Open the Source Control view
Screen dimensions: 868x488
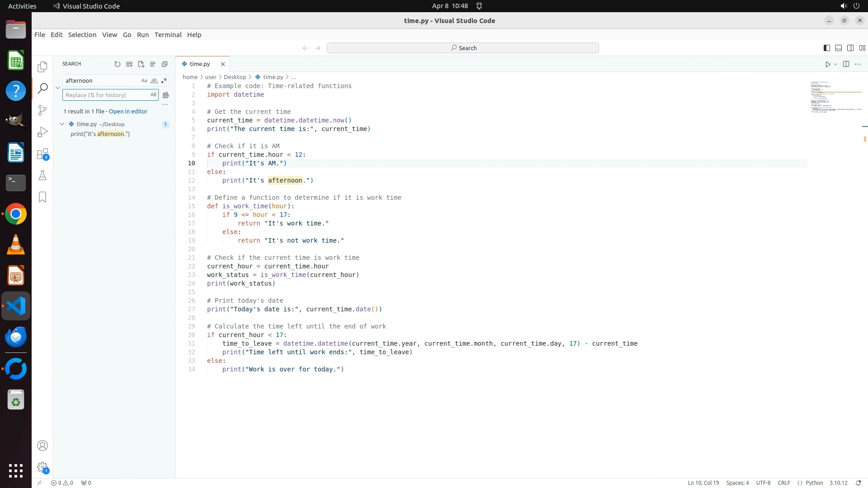(x=42, y=110)
